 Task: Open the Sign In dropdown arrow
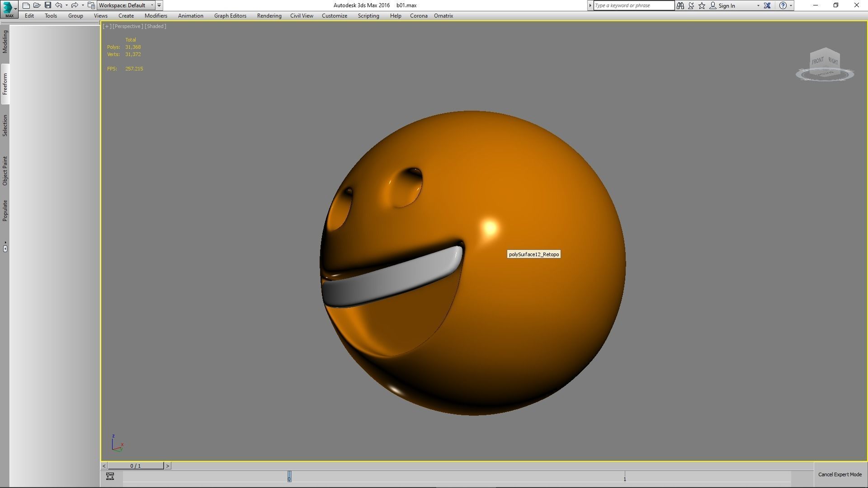758,5
